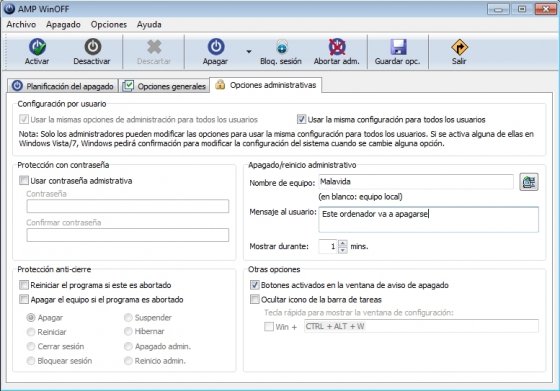Enable 'Apagar el equipo si el programa es abortado'

tap(24, 299)
